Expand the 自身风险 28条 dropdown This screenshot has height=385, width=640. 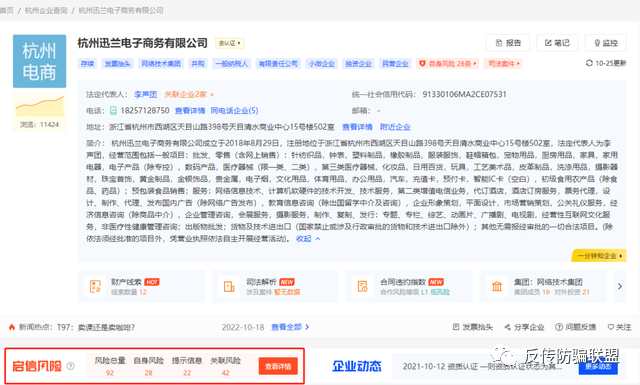(x=447, y=64)
